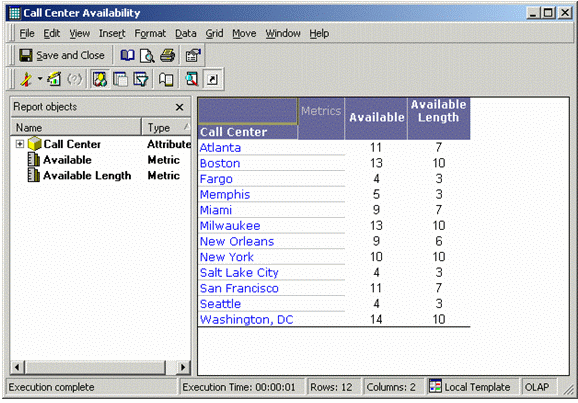Image resolution: width=578 pixels, height=403 pixels.
Task: Click the Save and Close button
Action: tap(62, 56)
